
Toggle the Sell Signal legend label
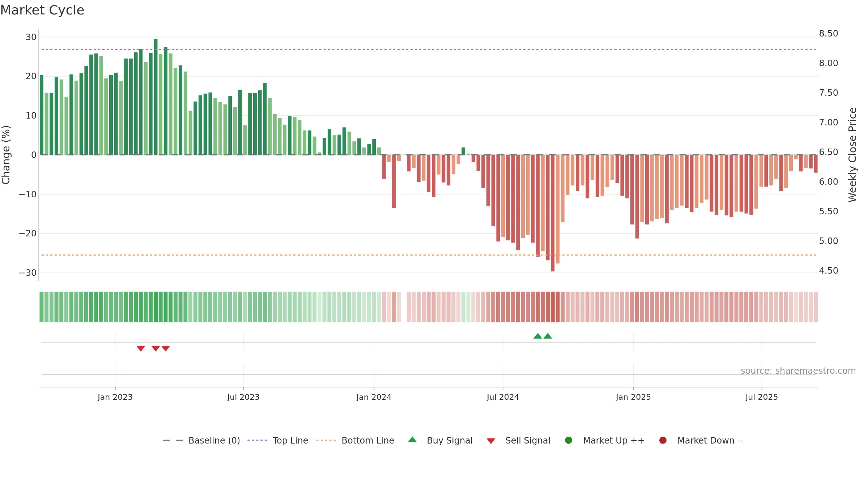click(x=528, y=440)
